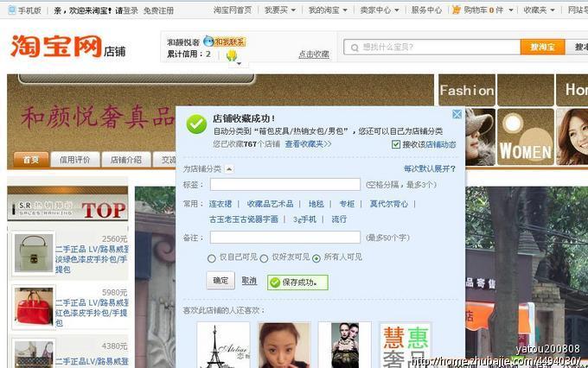Click the 登录 link

131,10
